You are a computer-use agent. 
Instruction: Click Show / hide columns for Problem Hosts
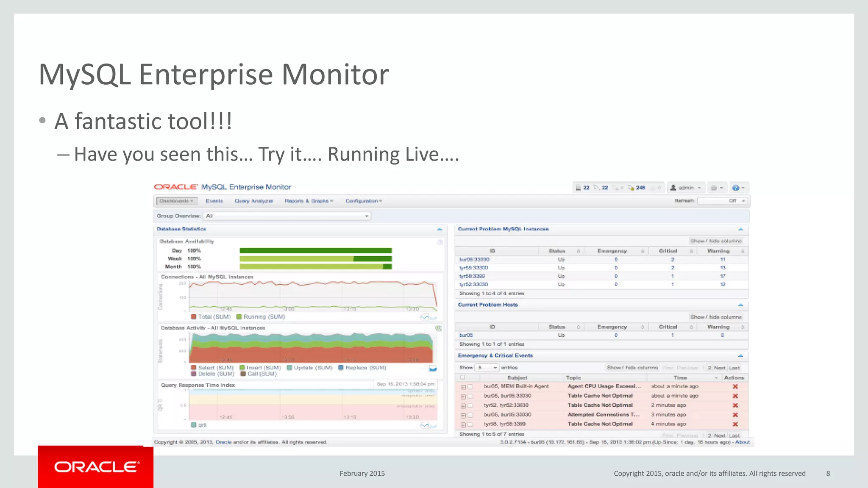coord(716,317)
